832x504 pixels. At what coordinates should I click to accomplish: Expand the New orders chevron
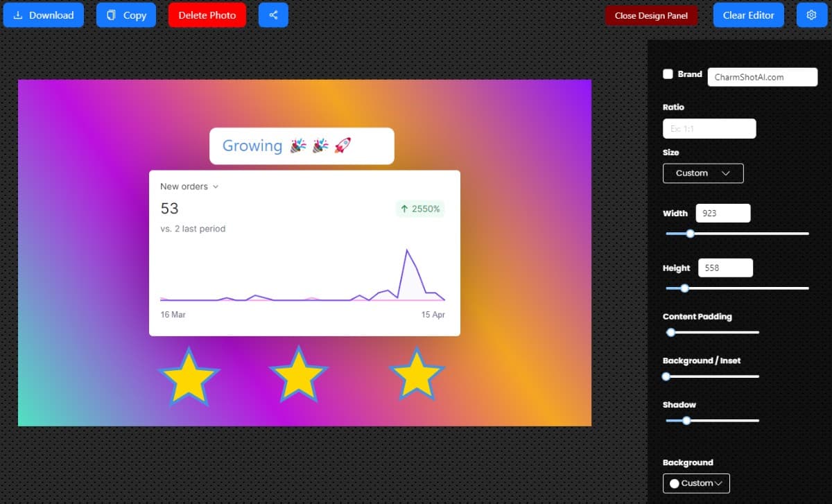point(216,187)
